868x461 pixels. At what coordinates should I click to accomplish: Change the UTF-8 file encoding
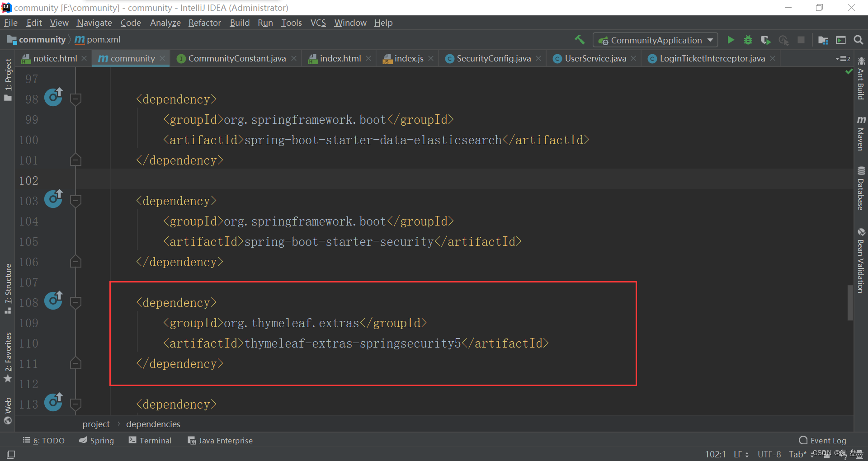(769, 454)
